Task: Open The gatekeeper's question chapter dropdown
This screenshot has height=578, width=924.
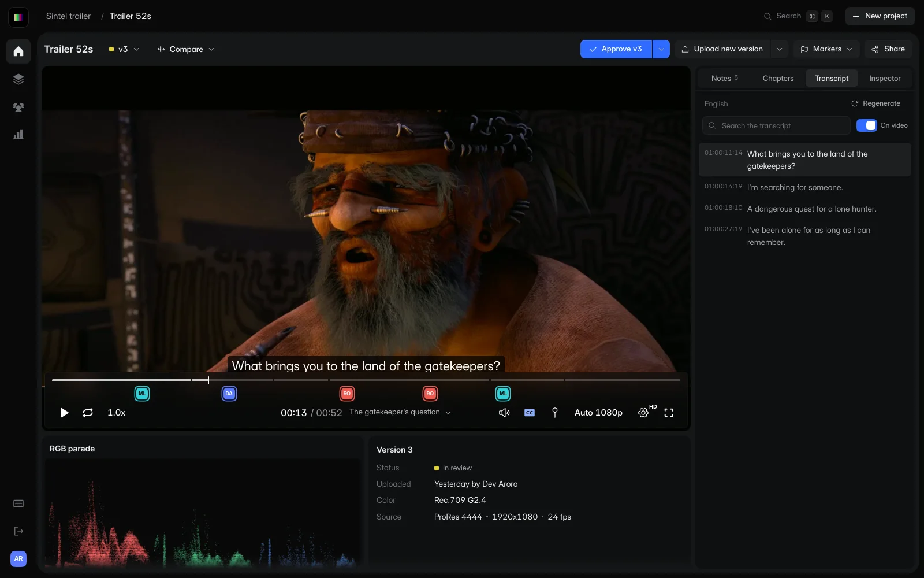Action: coord(400,412)
